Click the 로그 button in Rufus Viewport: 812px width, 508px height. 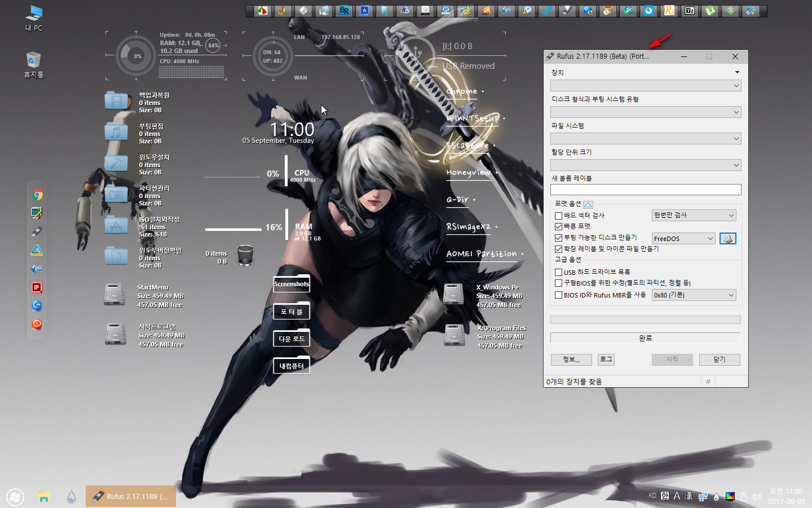click(x=606, y=359)
